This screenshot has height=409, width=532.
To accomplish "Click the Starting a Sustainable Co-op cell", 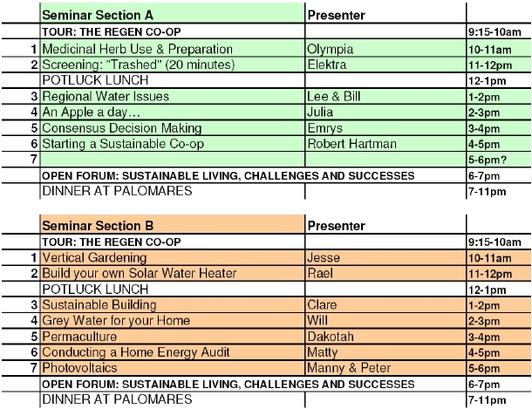I will (x=172, y=143).
